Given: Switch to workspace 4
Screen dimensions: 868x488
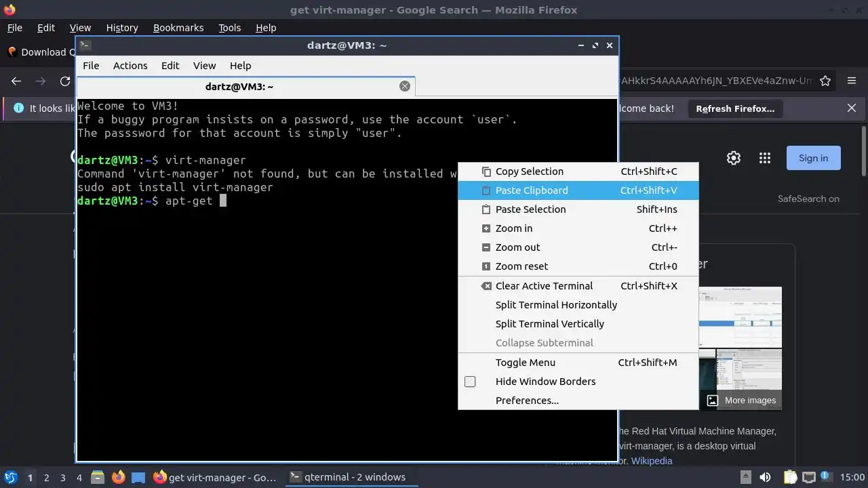Looking at the screenshot, I should pos(79,478).
